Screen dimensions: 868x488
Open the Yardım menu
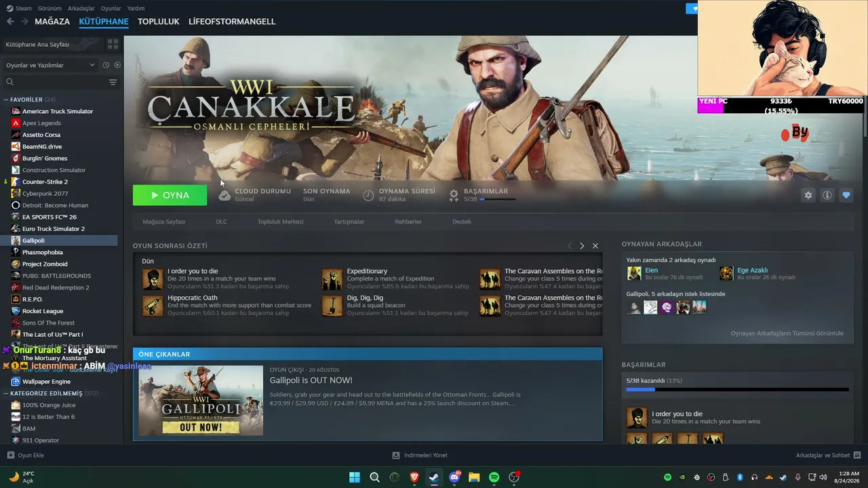(136, 8)
